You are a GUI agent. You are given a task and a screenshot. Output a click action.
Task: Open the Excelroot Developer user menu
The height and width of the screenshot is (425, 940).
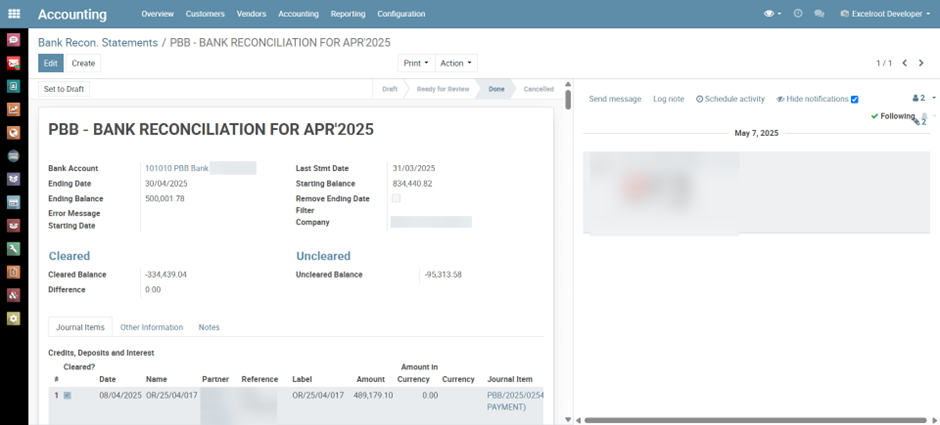pos(885,14)
